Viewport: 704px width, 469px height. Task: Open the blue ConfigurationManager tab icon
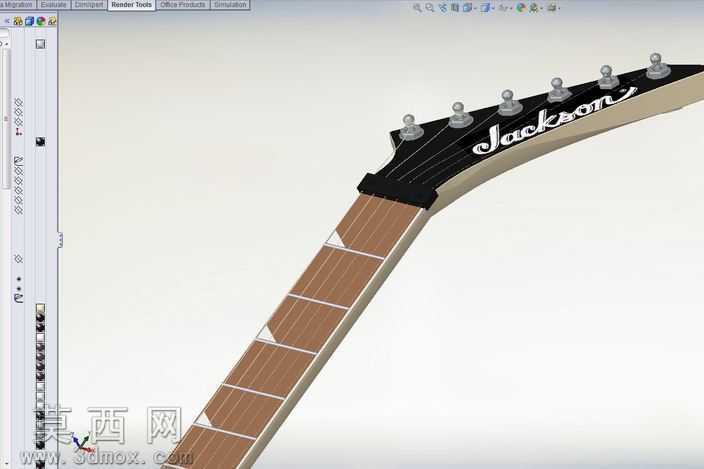pyautogui.click(x=30, y=21)
